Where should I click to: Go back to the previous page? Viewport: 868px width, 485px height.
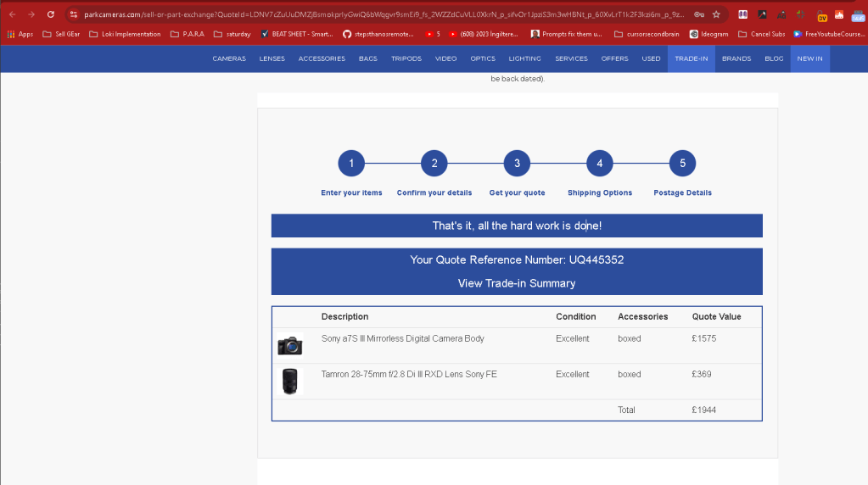pyautogui.click(x=12, y=15)
